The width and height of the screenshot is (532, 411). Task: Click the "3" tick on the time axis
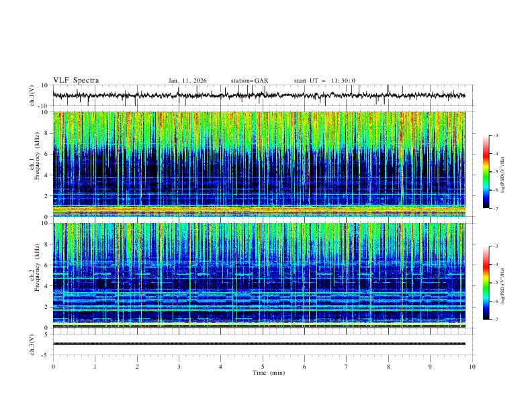click(179, 367)
